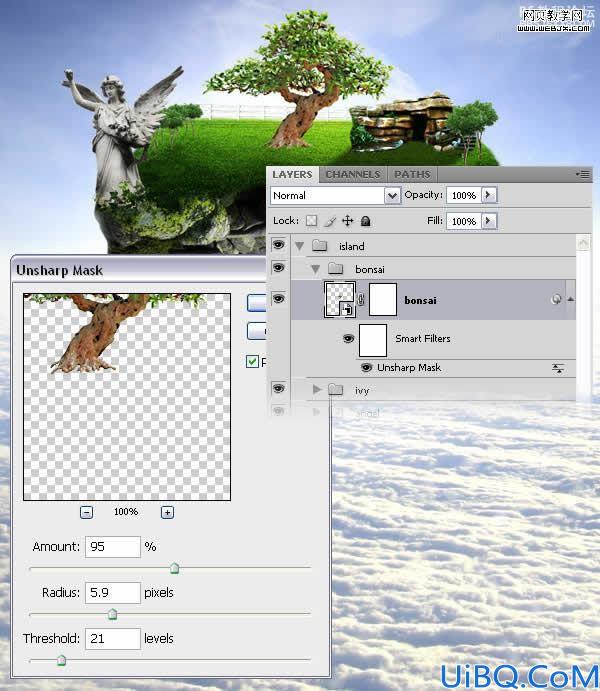
Task: Select the Smart Filters mask thumbnail
Action: click(373, 340)
